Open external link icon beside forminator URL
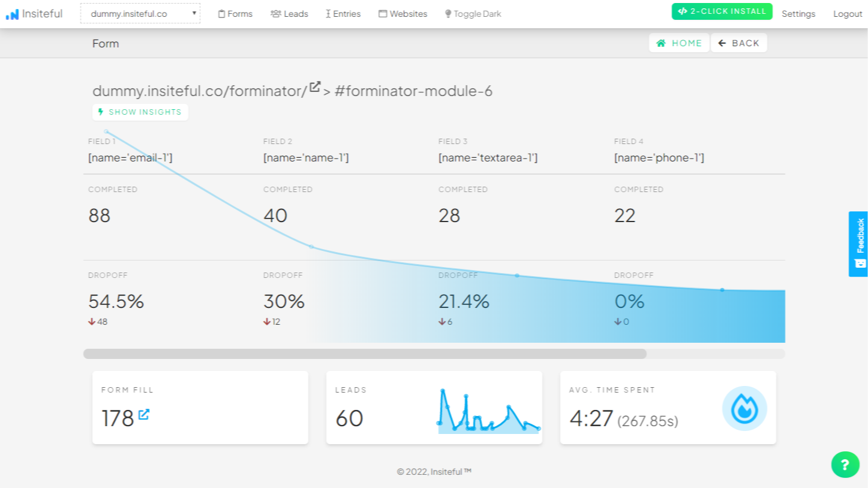Screen dimensions: 868x488 pos(315,87)
